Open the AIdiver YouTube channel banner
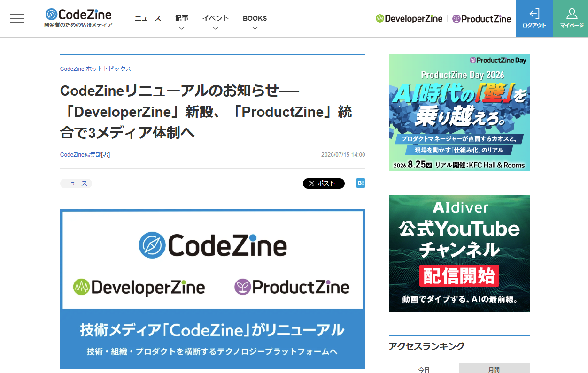Image resolution: width=588 pixels, height=373 pixels. click(x=459, y=253)
